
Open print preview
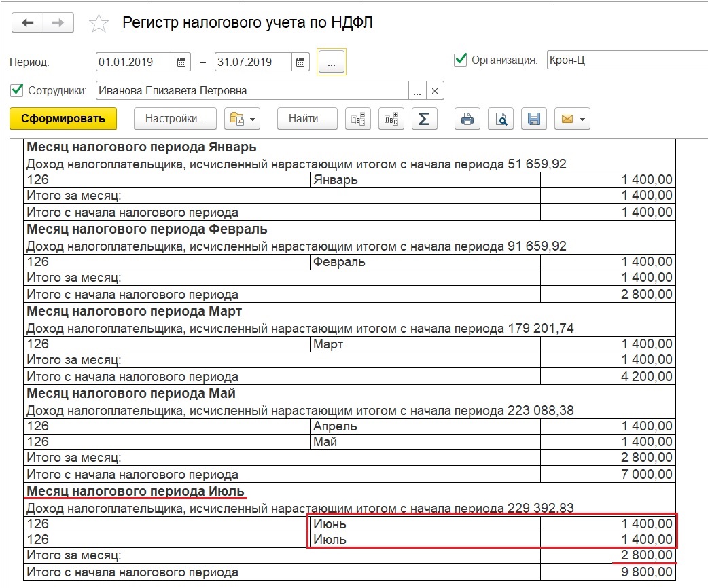(x=501, y=119)
